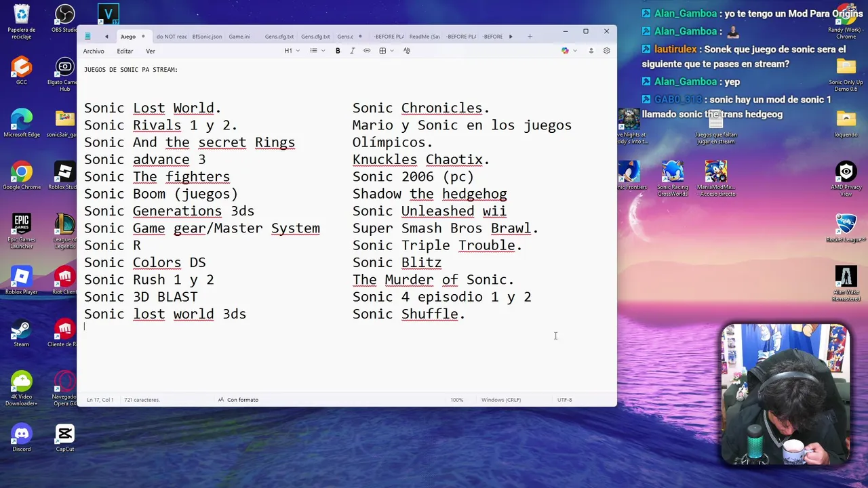
Task: Switch to the BfSonic.json tab
Action: pyautogui.click(x=207, y=37)
